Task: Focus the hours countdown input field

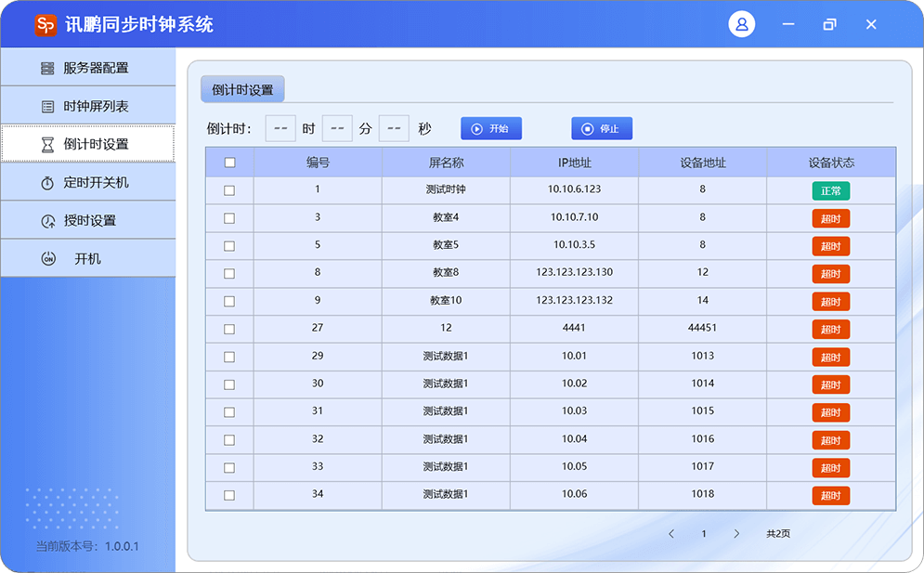Action: [x=280, y=128]
